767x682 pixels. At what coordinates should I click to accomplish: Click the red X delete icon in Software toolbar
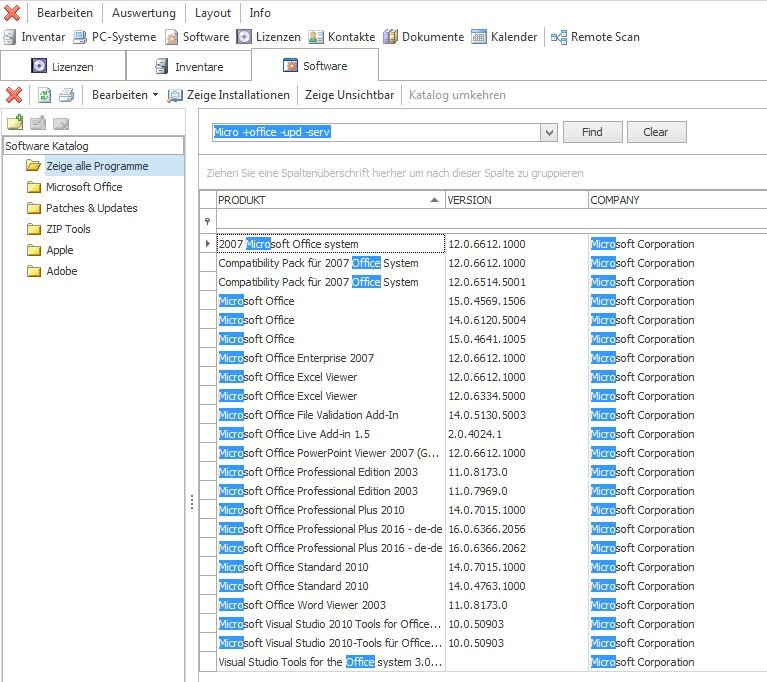(x=14, y=94)
